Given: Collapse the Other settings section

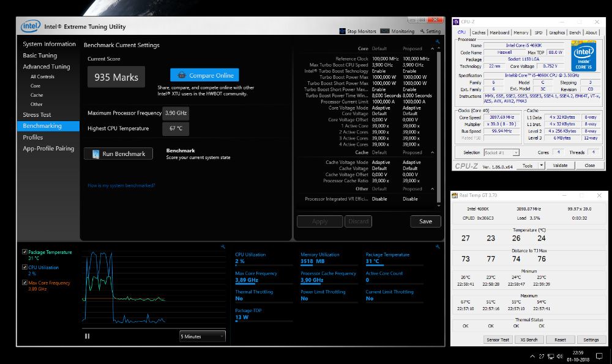Looking at the screenshot, I should pos(433,189).
